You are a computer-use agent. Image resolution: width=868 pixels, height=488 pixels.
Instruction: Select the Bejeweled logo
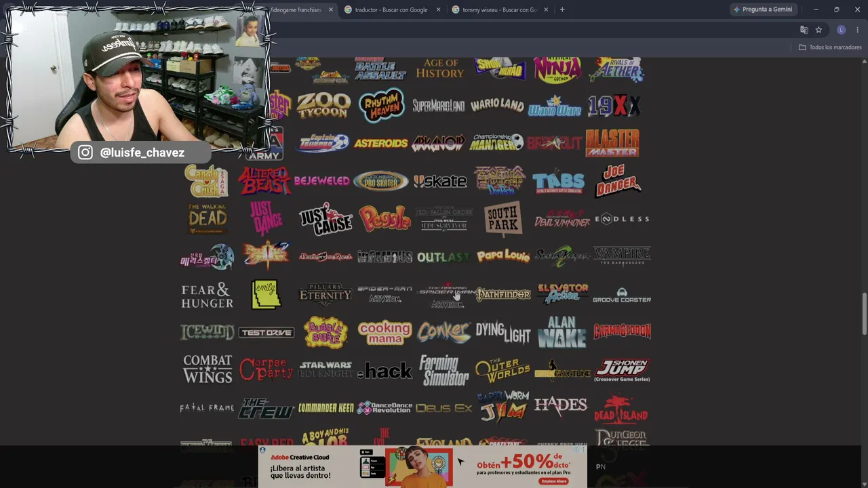click(x=322, y=181)
